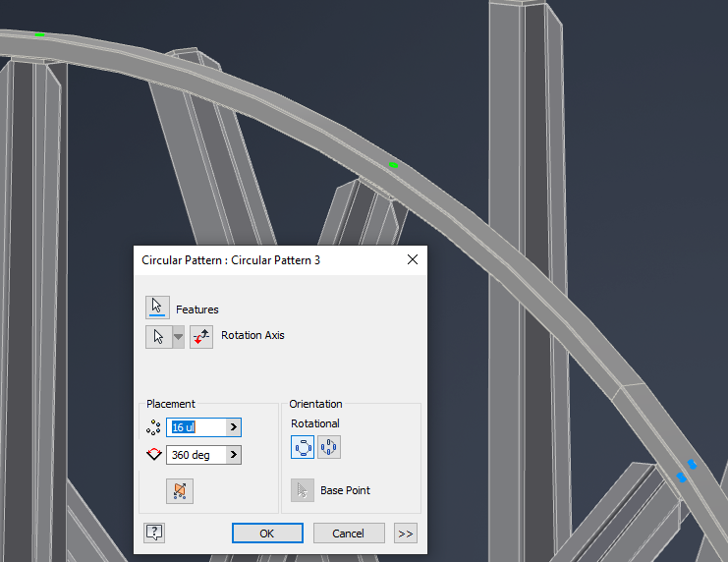728x562 pixels.
Task: Click the "Placement" group label
Action: click(171, 404)
